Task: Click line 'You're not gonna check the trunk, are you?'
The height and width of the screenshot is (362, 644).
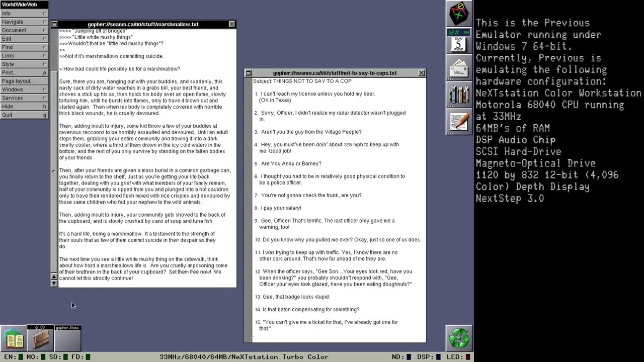Action: 311,195
